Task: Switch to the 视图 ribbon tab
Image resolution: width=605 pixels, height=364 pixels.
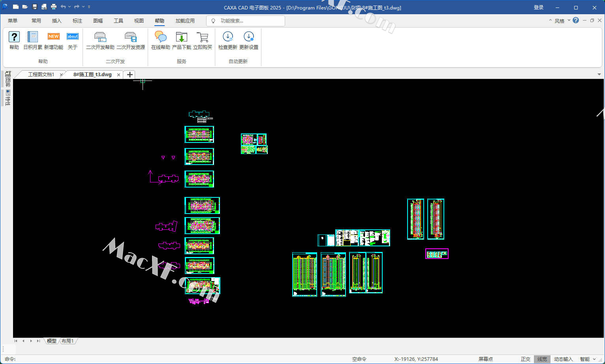Action: click(139, 21)
